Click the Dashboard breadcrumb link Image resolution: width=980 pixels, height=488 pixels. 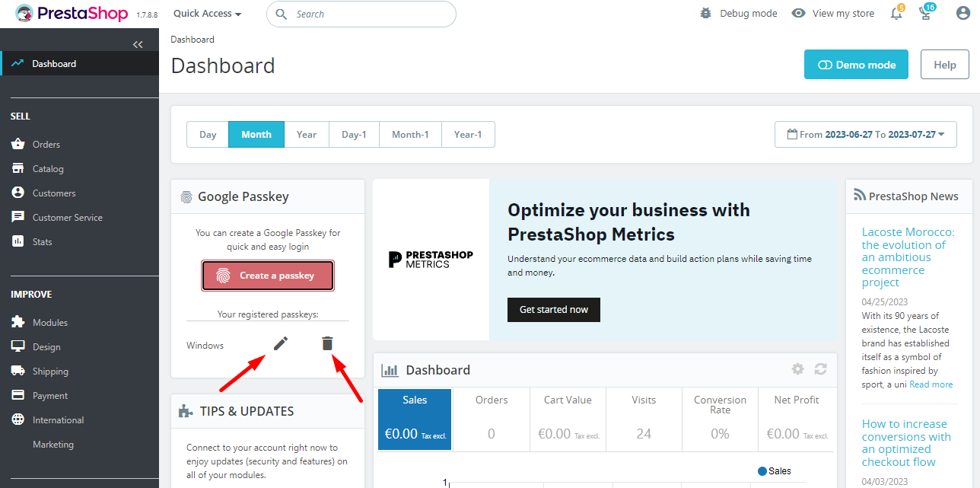[x=192, y=39]
